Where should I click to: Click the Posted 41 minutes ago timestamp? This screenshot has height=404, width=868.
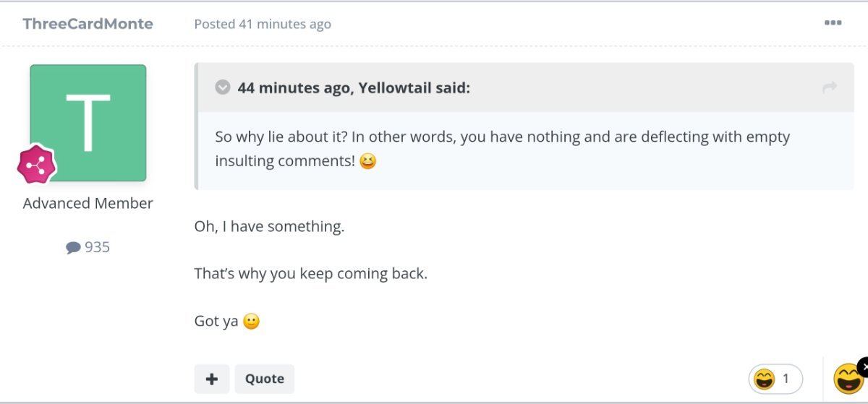click(x=263, y=24)
